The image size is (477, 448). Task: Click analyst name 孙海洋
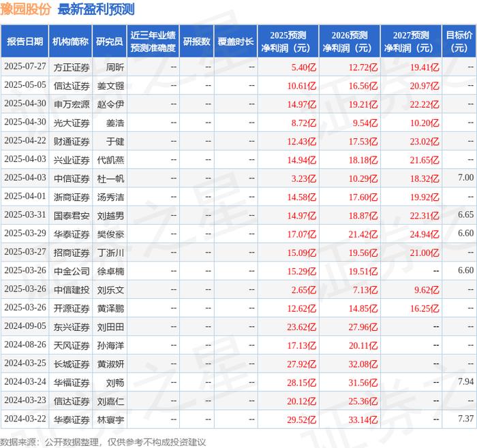pyautogui.click(x=110, y=345)
